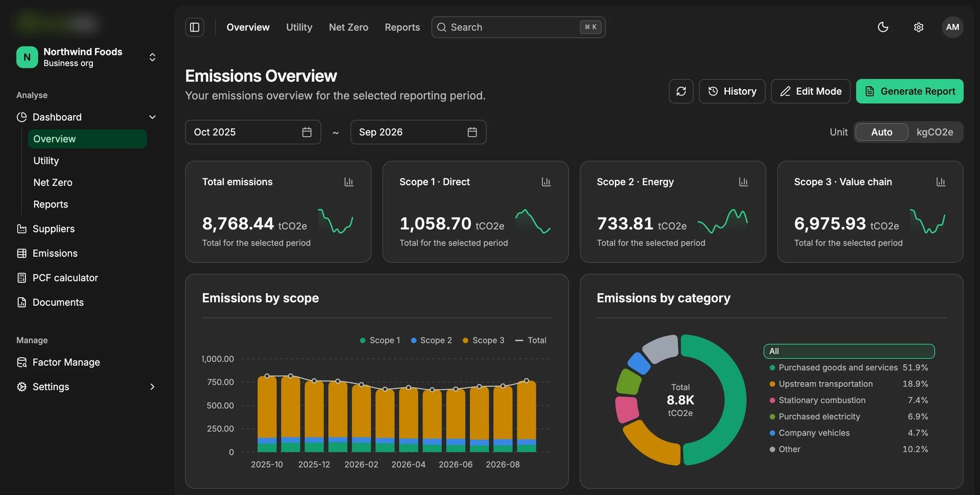Expand the Settings section in the sidebar

pyautogui.click(x=86, y=387)
